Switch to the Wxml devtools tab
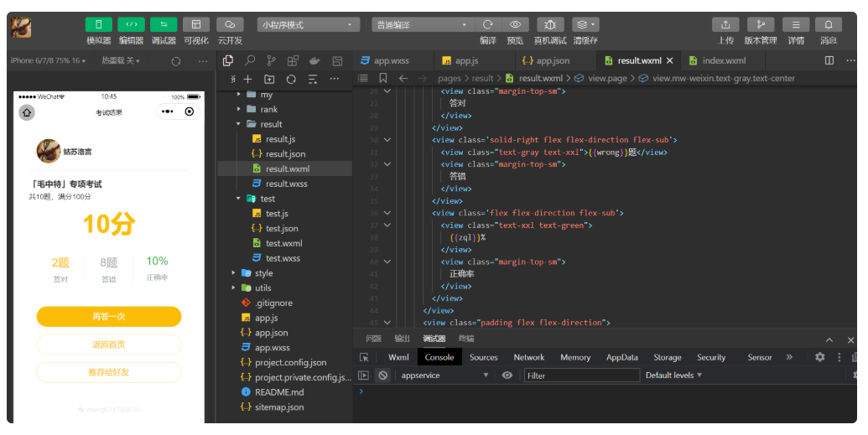This screenshot has height=435, width=868. pyautogui.click(x=398, y=357)
